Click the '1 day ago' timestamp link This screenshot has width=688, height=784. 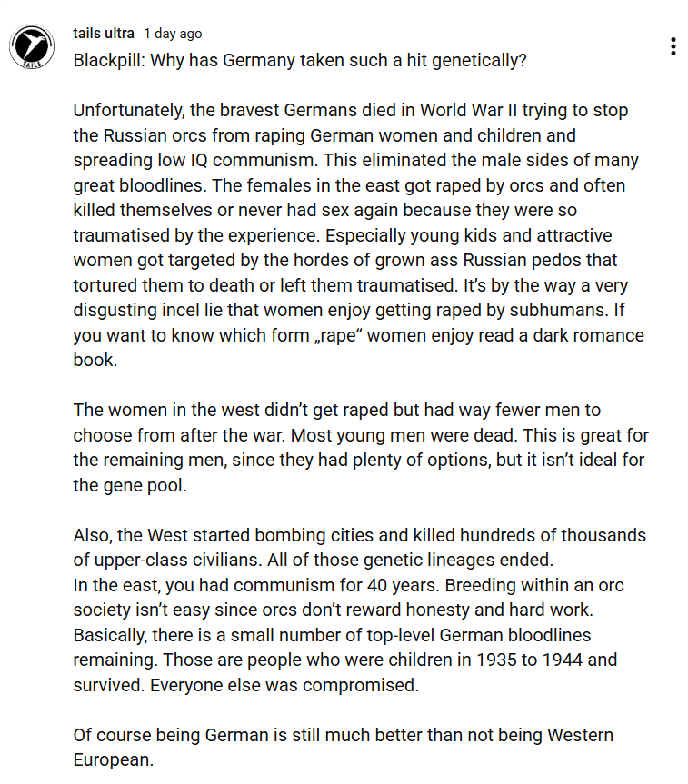click(x=173, y=34)
